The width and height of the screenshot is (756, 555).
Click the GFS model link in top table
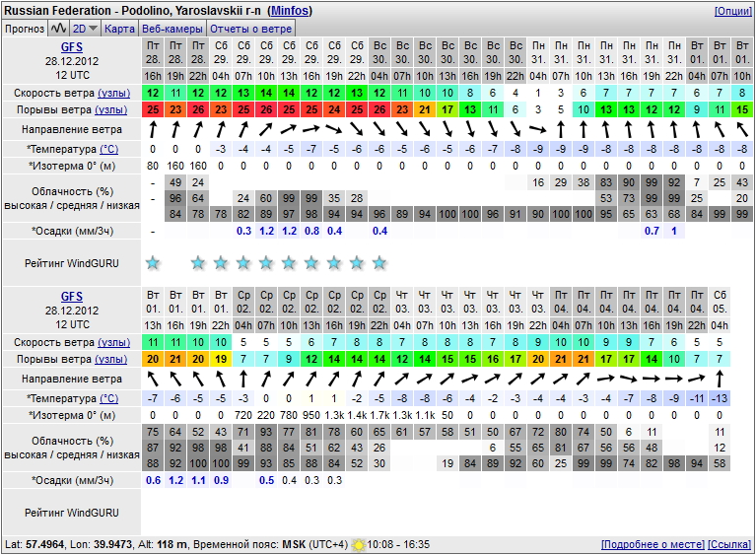71,47
